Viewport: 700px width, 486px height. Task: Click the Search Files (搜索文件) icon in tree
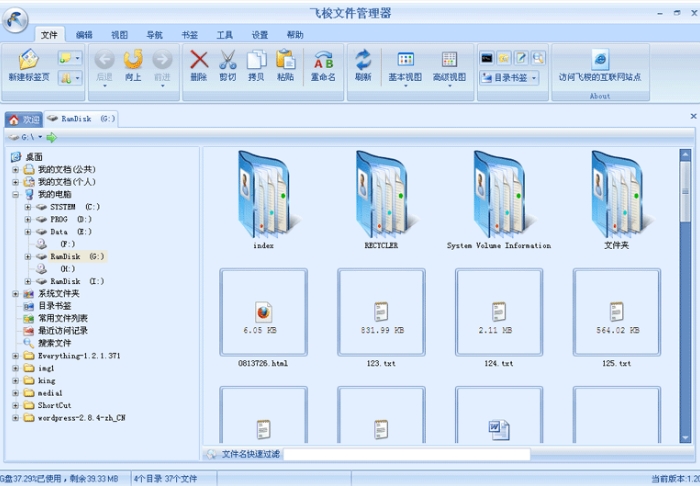click(x=28, y=343)
